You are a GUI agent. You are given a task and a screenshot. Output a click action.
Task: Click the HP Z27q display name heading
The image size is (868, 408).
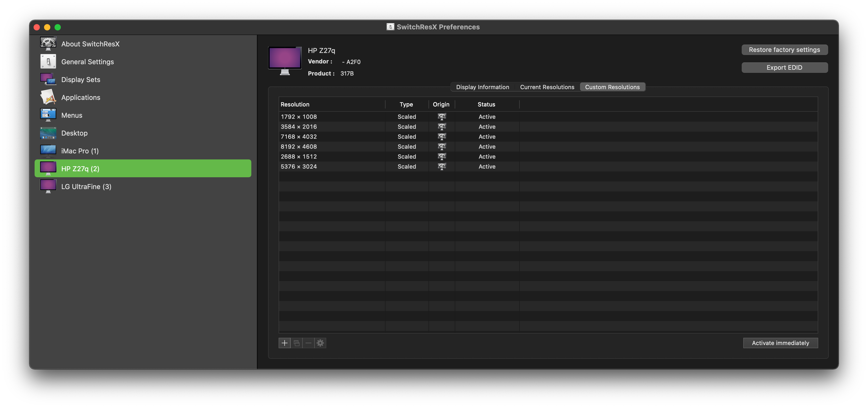[x=322, y=51]
